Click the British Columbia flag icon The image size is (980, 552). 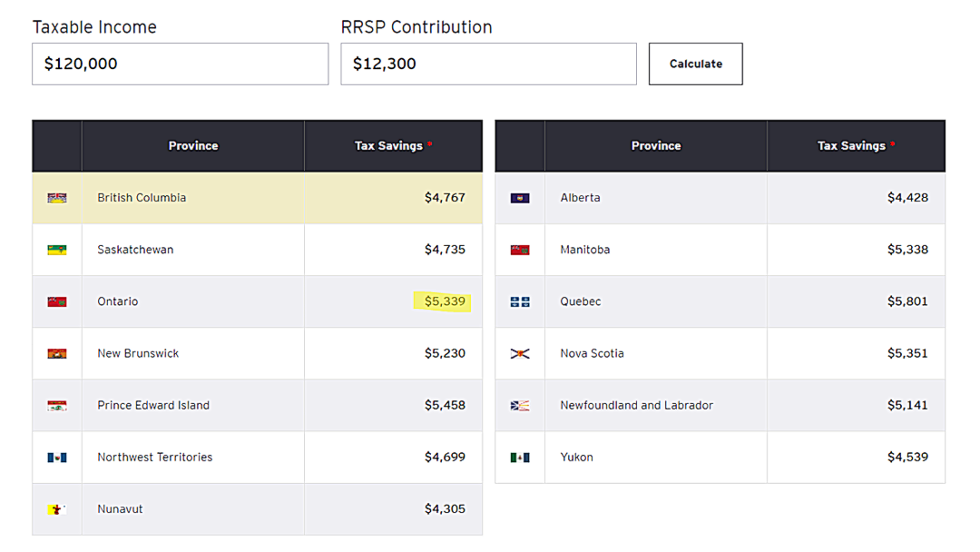point(57,198)
